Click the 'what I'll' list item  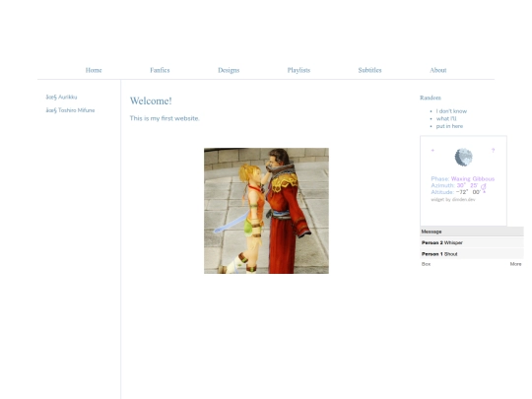[446, 119]
